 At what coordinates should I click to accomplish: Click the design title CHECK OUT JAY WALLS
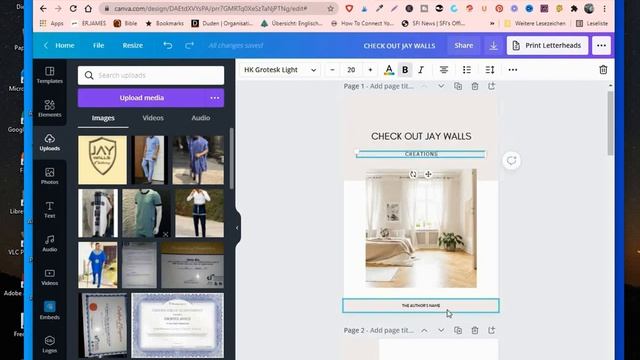point(399,46)
